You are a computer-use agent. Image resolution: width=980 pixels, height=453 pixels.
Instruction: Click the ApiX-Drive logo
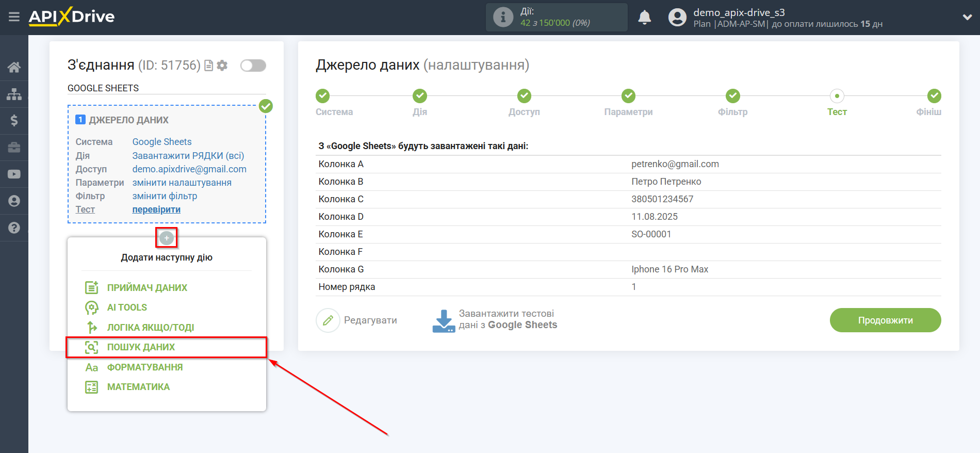coord(72,17)
